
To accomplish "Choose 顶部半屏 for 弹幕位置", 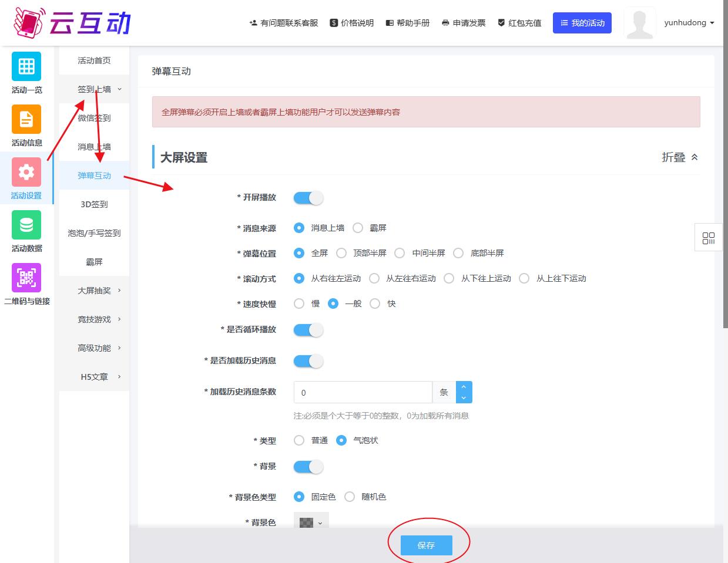I will [341, 253].
